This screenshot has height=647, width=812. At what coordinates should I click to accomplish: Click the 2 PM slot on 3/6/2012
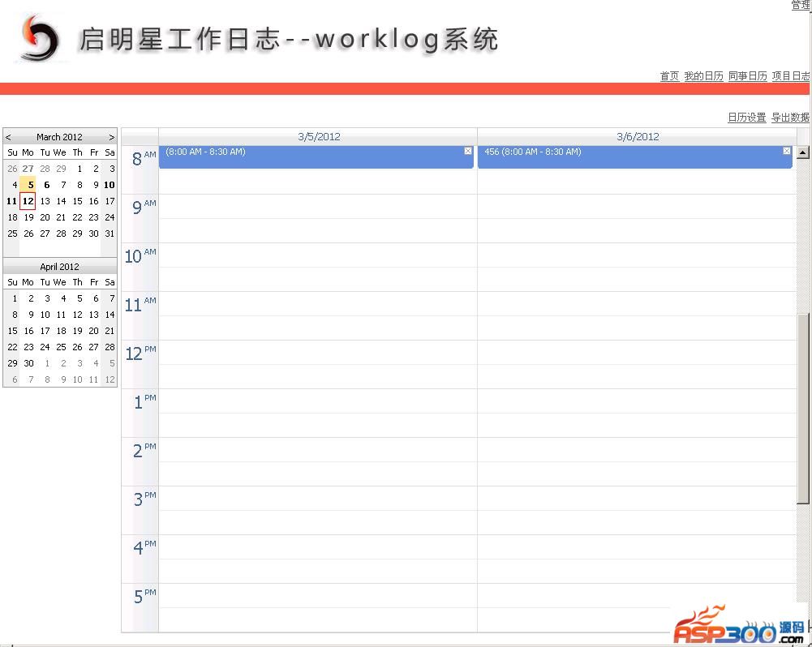pyautogui.click(x=637, y=450)
